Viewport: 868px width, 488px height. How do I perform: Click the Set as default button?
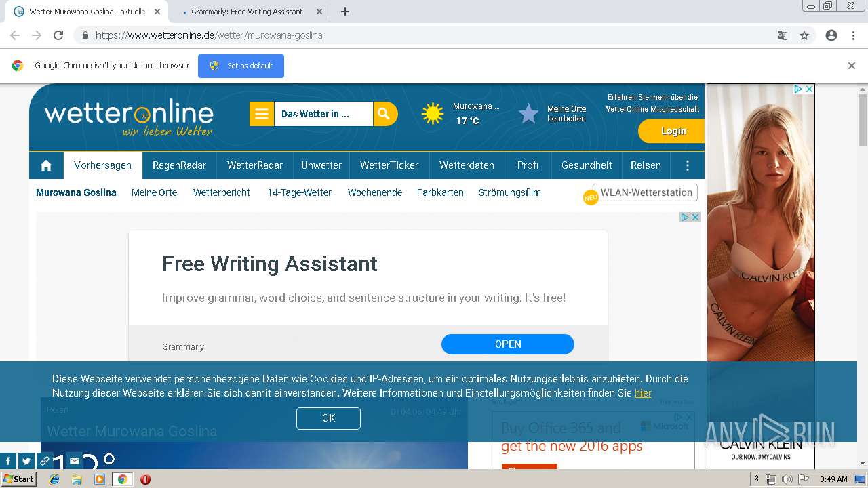pyautogui.click(x=241, y=66)
